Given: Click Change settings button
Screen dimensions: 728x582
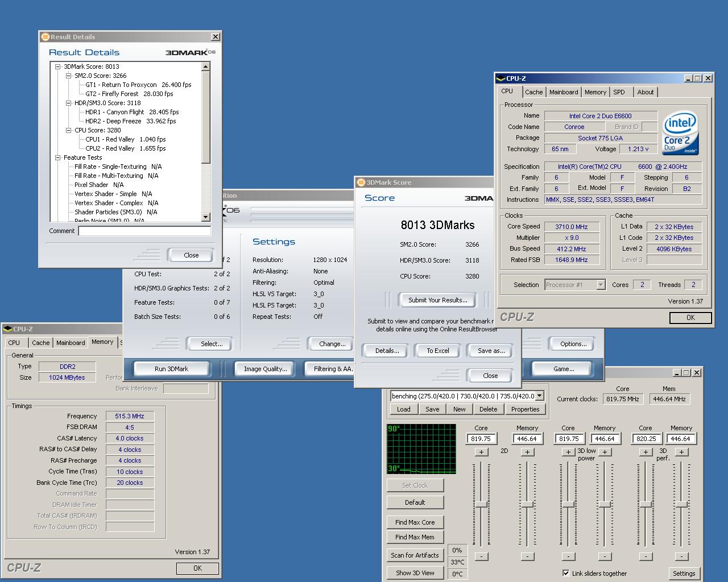Looking at the screenshot, I should pos(332,344).
